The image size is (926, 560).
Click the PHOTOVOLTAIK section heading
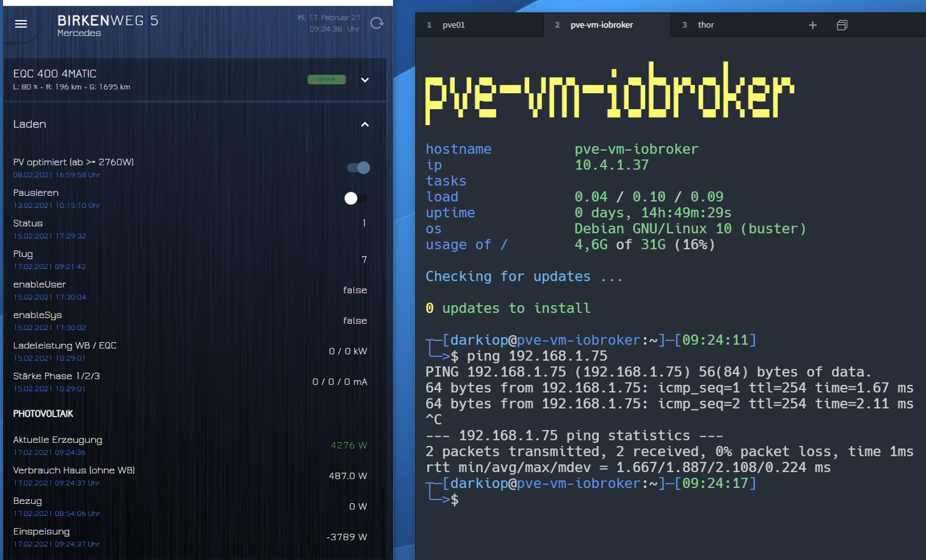pos(43,414)
